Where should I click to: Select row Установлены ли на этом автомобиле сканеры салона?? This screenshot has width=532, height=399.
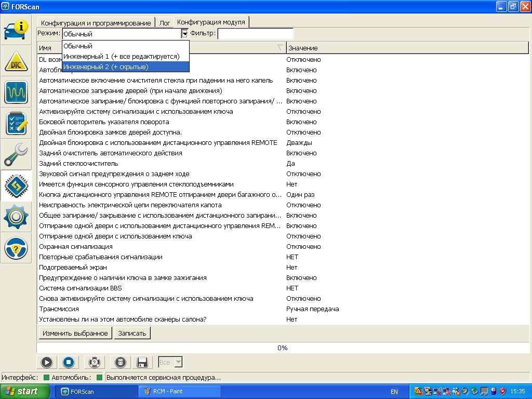click(x=282, y=320)
